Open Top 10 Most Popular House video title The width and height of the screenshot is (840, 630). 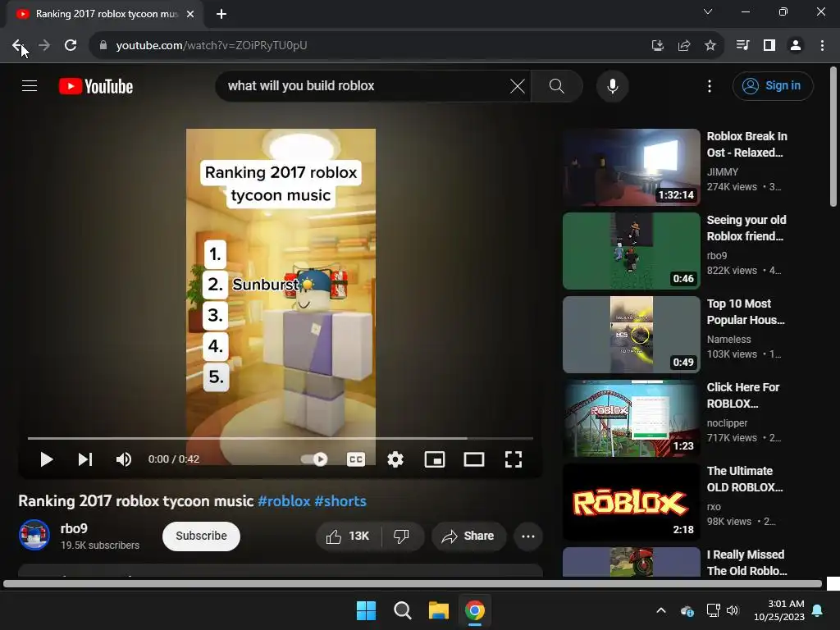tap(746, 311)
